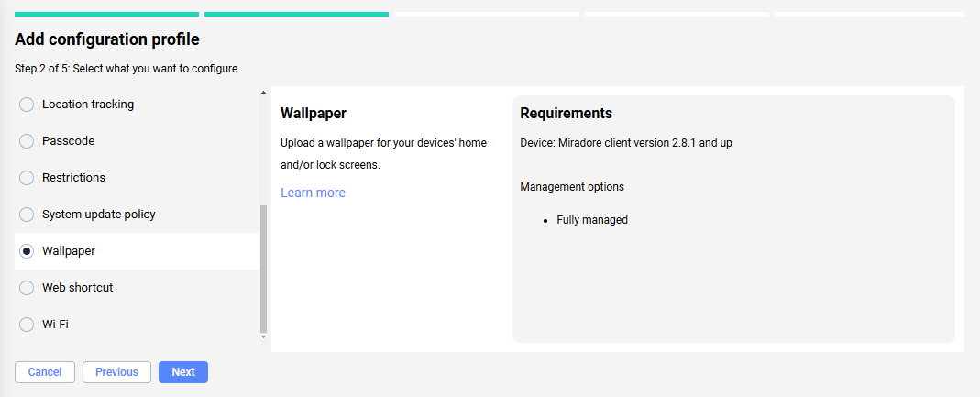Open the Learn more link

pos(314,193)
